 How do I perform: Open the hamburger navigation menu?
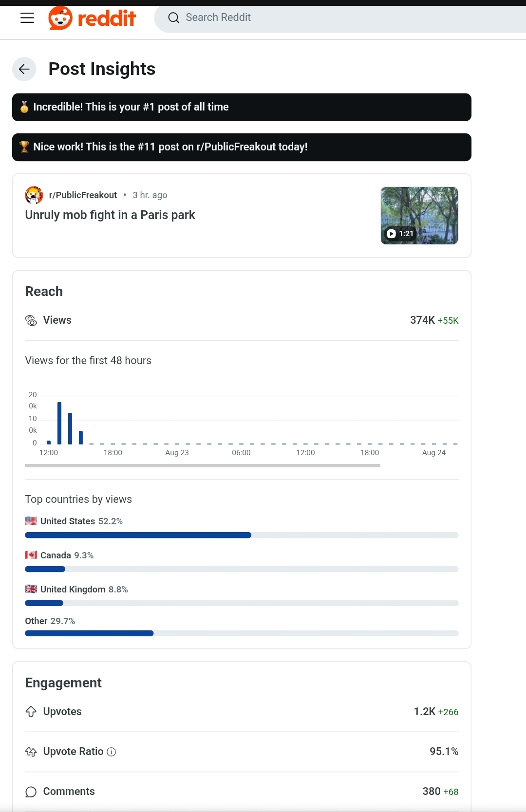click(27, 18)
